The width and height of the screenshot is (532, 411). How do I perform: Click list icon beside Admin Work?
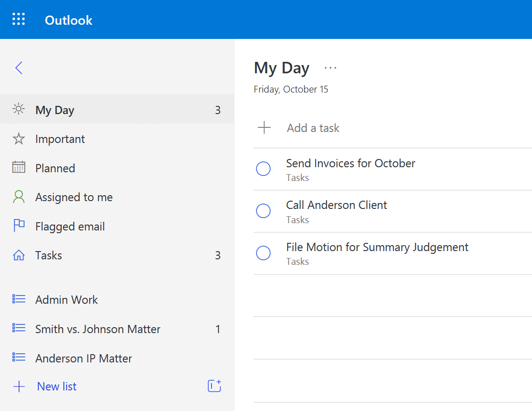19,299
